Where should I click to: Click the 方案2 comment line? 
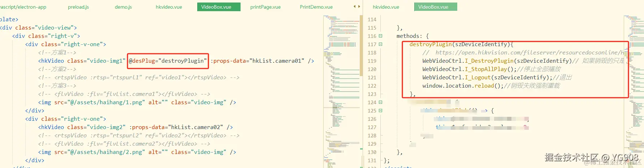(x=57, y=69)
